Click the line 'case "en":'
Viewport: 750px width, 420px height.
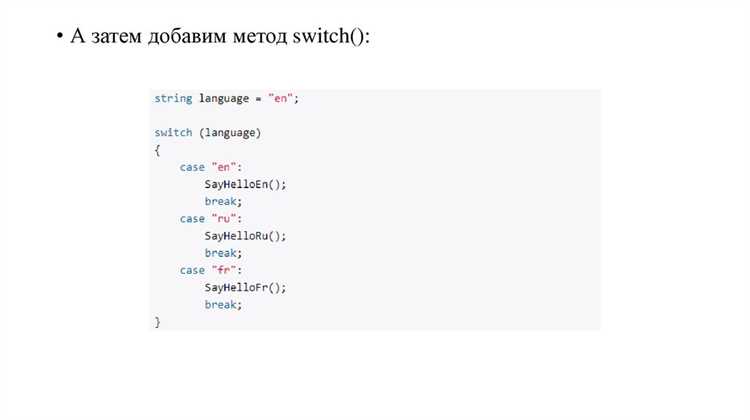pos(211,167)
